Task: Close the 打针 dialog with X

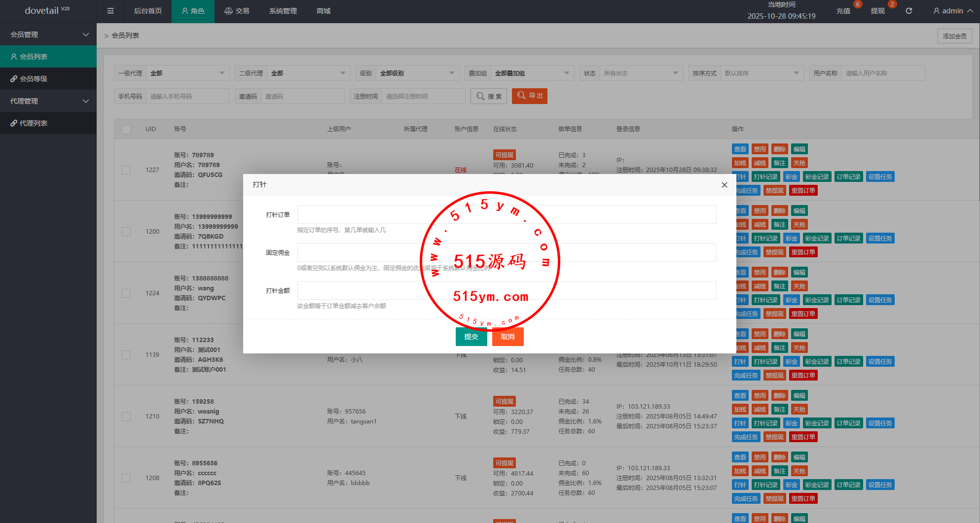Action: pyautogui.click(x=724, y=185)
